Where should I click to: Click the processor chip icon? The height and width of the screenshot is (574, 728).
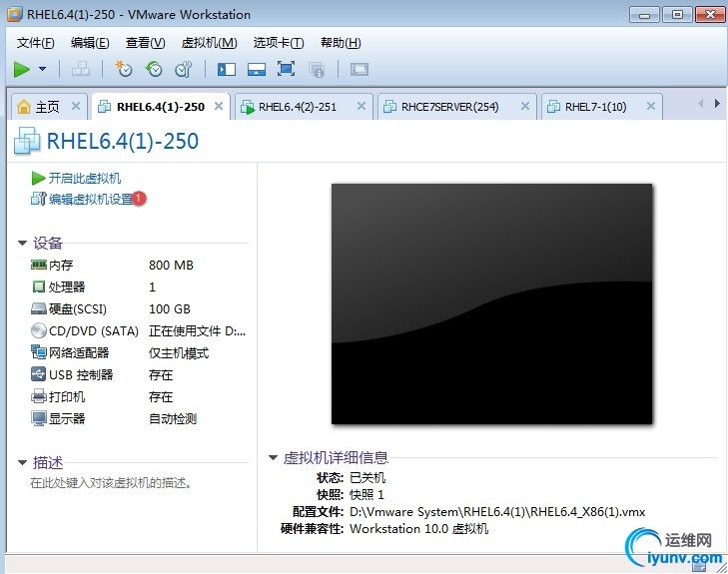[x=39, y=287]
